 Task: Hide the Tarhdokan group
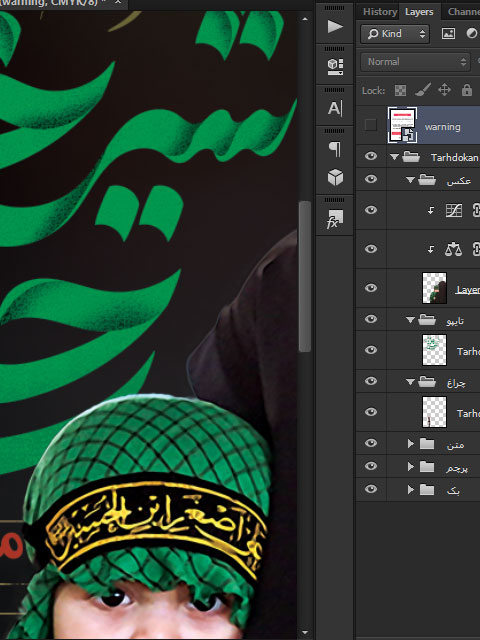tap(371, 156)
